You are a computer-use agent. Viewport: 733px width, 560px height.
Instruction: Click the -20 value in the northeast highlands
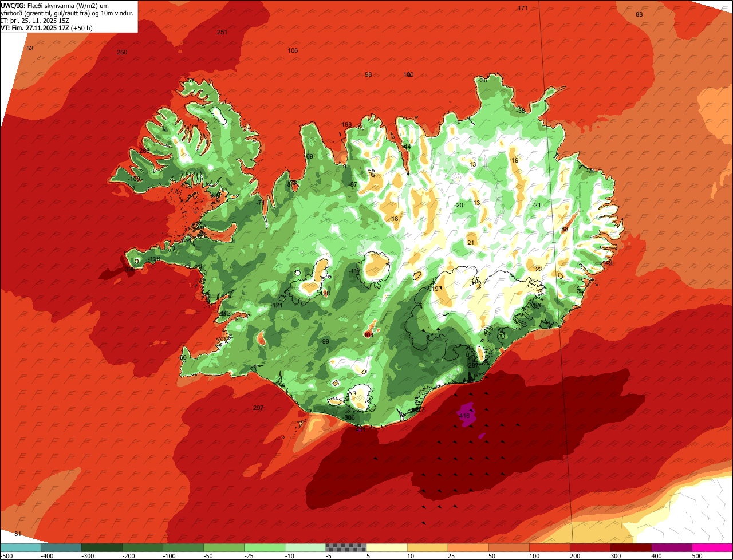coord(458,205)
